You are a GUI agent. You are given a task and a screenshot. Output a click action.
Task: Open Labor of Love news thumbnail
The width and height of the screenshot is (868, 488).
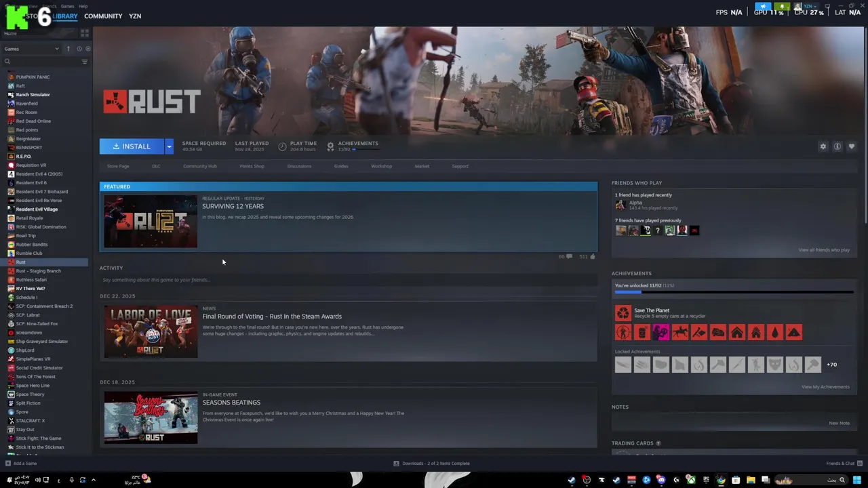pos(151,332)
